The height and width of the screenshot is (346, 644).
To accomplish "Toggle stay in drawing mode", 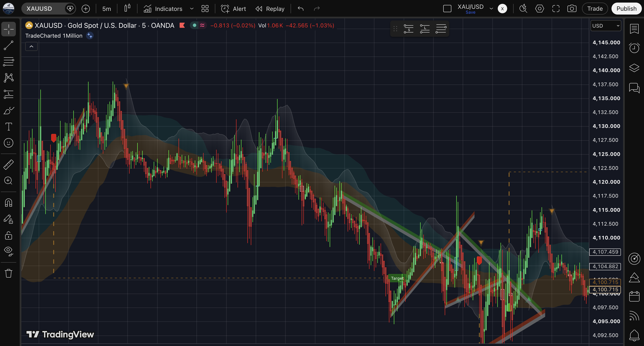I will 9,219.
